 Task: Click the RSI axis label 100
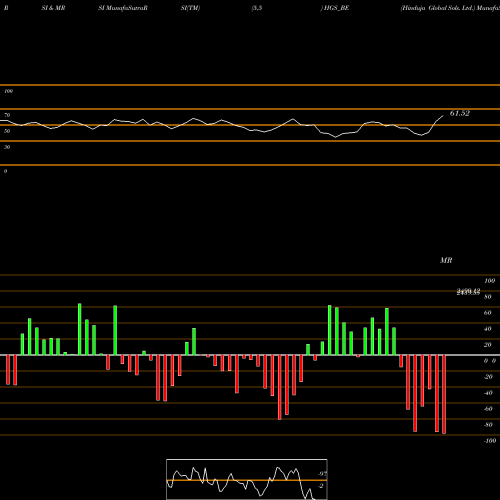pyautogui.click(x=8, y=91)
